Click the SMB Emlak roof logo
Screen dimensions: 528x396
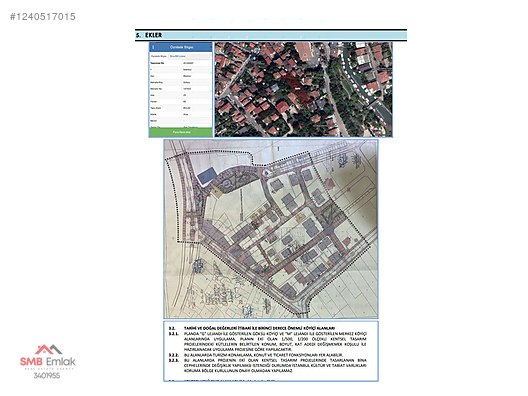[x=48, y=350]
